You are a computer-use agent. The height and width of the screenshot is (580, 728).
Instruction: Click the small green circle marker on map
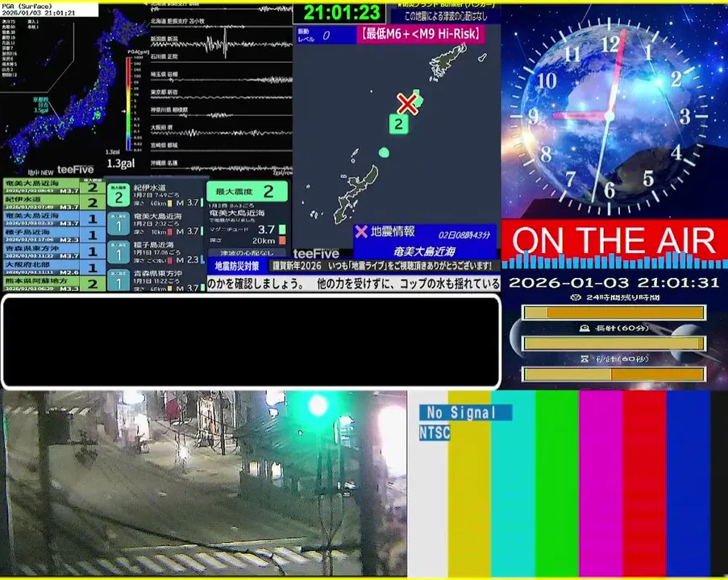point(384,153)
